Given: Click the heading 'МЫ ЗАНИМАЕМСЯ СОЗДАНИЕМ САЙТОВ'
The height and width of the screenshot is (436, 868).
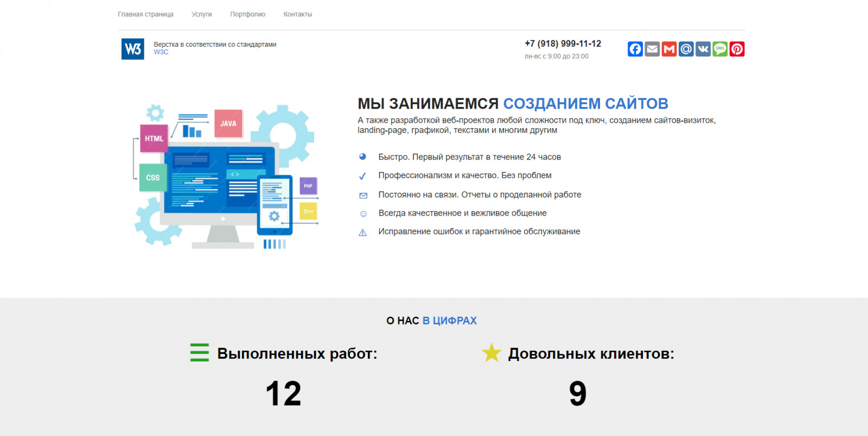Looking at the screenshot, I should coord(513,103).
